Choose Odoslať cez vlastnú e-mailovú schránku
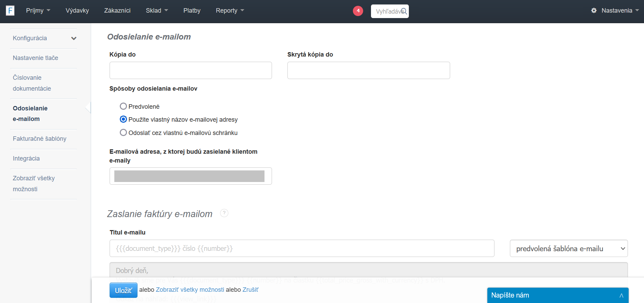Viewport: 644px width, 303px height. (x=123, y=133)
